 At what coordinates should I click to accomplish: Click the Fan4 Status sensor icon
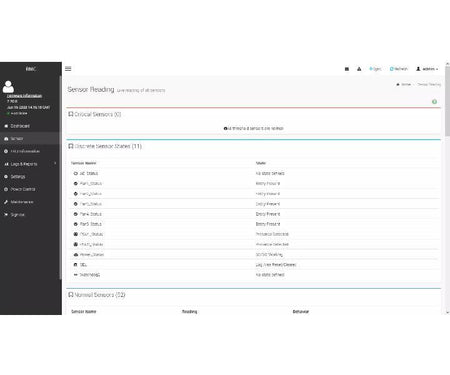(76, 214)
